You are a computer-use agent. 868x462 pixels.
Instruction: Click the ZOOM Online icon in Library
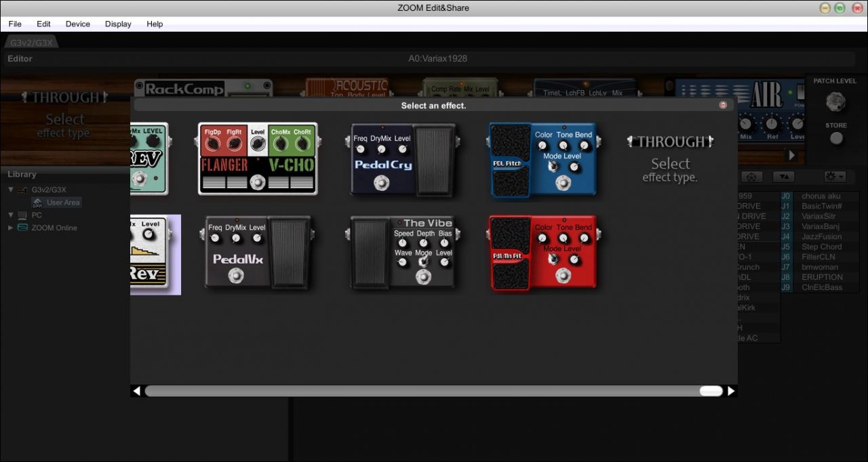point(22,228)
